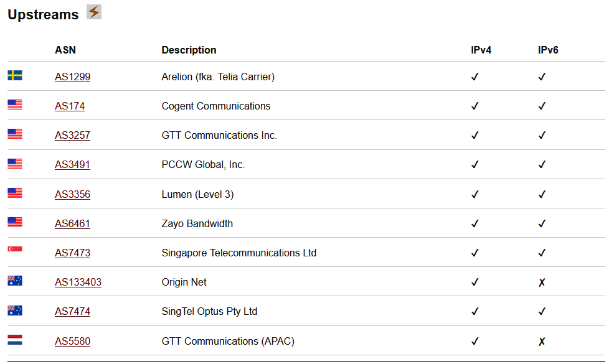Click the Singapore flag icon for AS7473
The image size is (609, 364).
15,249
